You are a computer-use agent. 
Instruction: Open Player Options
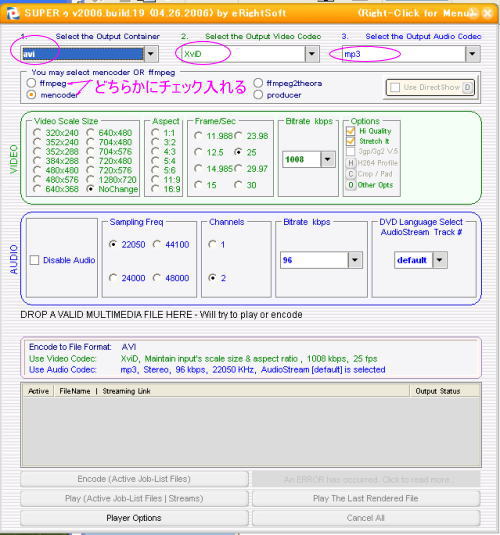(x=134, y=518)
